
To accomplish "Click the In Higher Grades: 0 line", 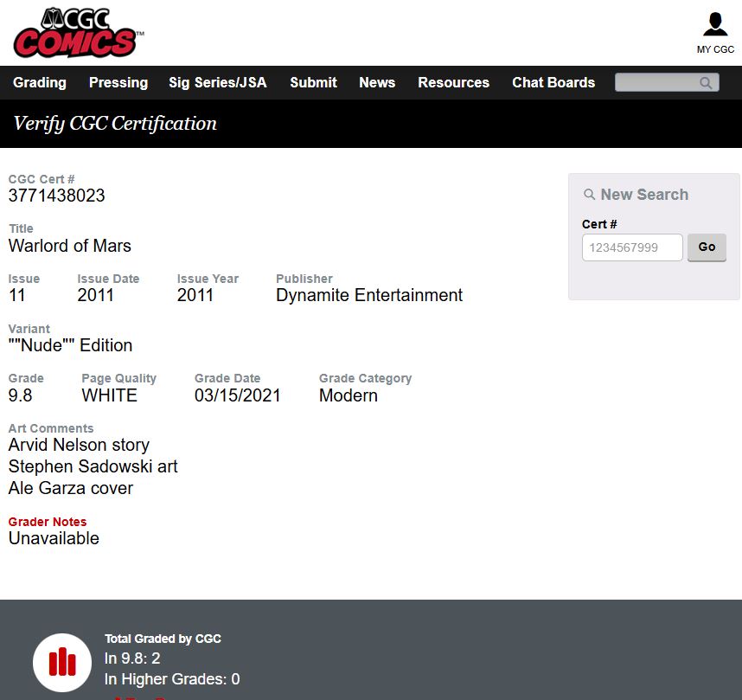I will coord(172,679).
